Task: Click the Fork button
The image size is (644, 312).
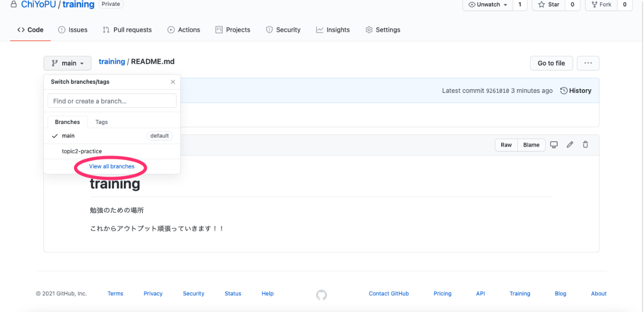Action: click(601, 4)
